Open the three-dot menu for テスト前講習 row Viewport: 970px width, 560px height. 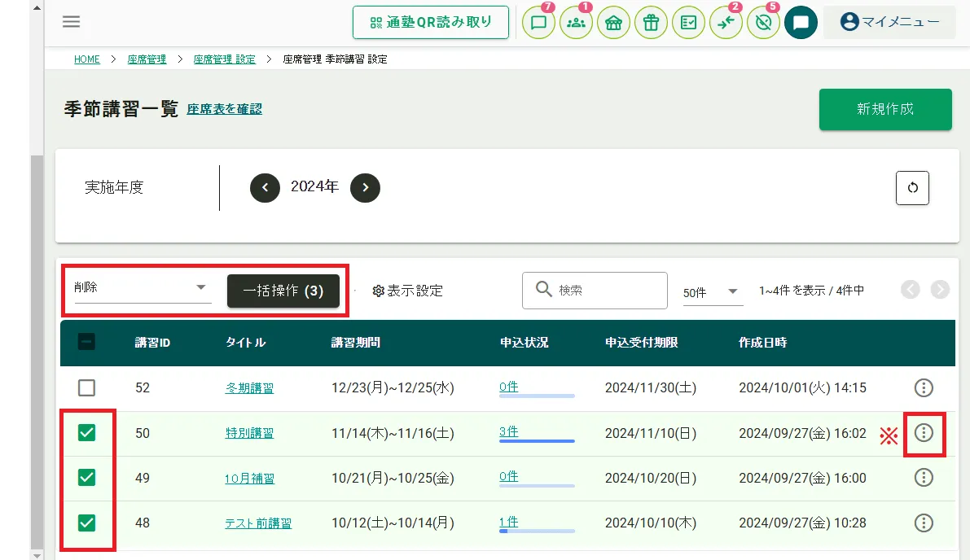click(x=924, y=523)
